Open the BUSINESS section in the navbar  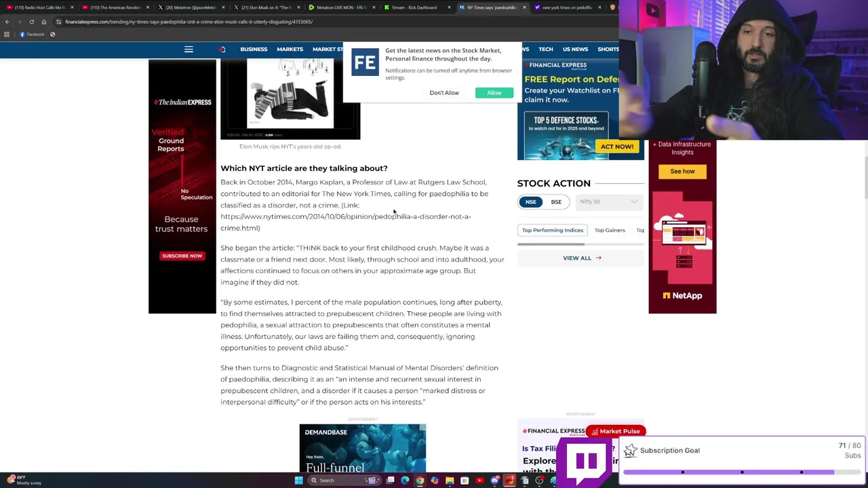(254, 49)
